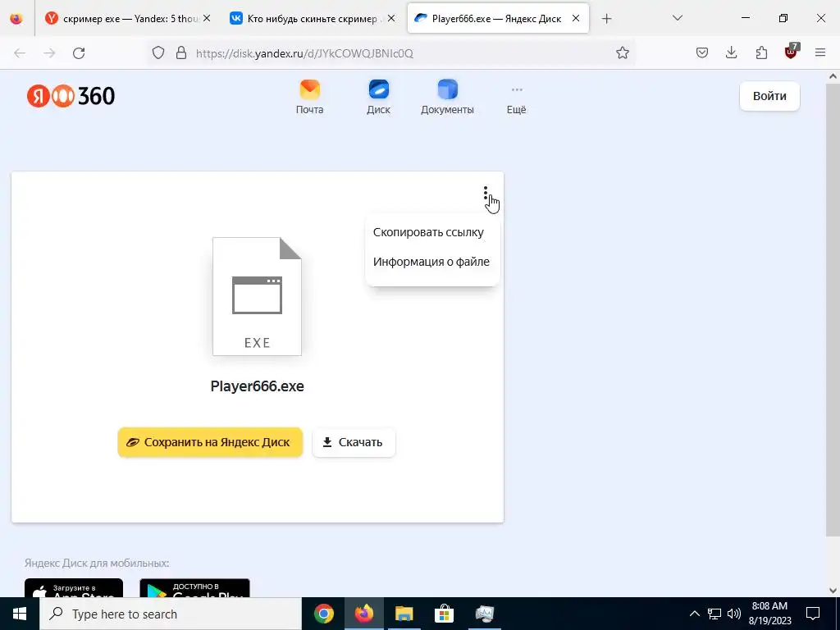
Task: Open the notification center icon
Action: 813,614
